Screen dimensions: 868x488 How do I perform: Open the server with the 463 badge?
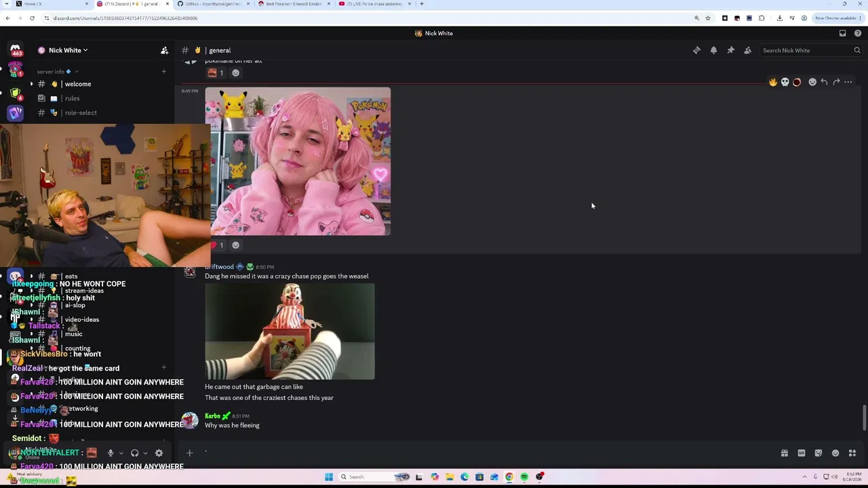[x=15, y=50]
